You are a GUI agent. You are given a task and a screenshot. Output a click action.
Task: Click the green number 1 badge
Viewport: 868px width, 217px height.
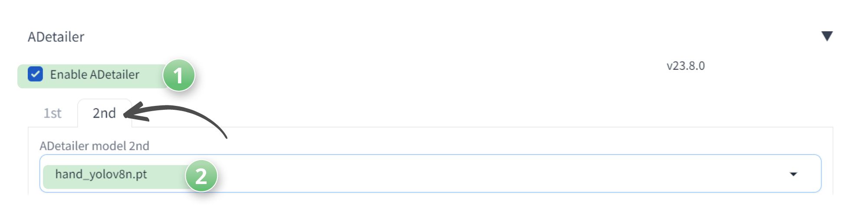(179, 75)
